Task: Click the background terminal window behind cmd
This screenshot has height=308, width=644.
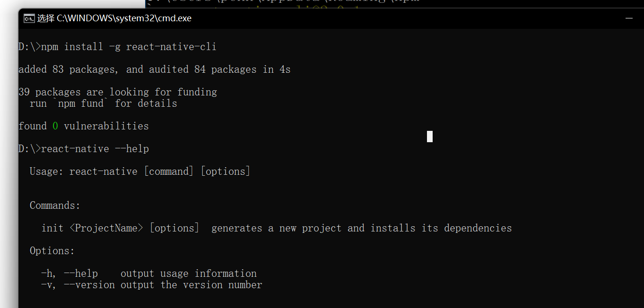Action: coord(378,3)
